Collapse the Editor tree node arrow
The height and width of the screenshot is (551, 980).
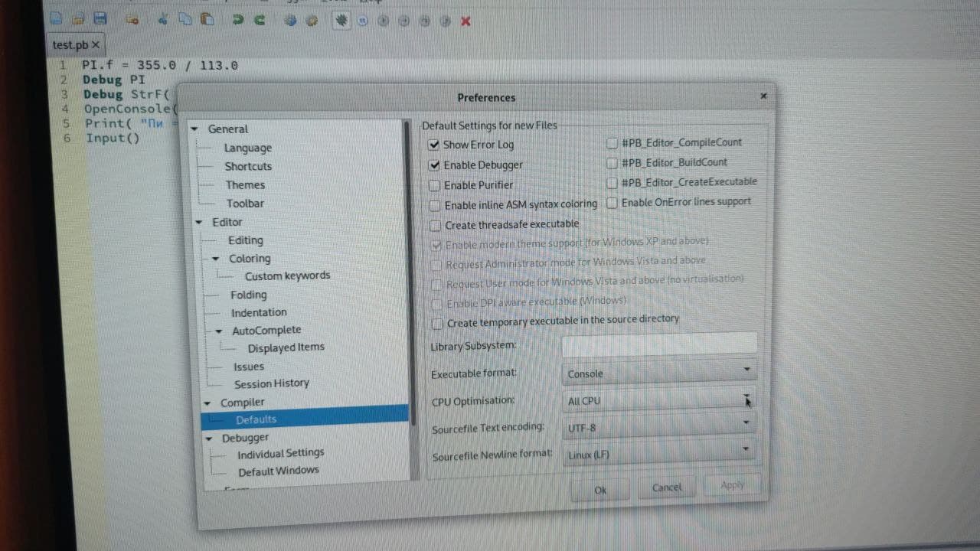tap(199, 223)
